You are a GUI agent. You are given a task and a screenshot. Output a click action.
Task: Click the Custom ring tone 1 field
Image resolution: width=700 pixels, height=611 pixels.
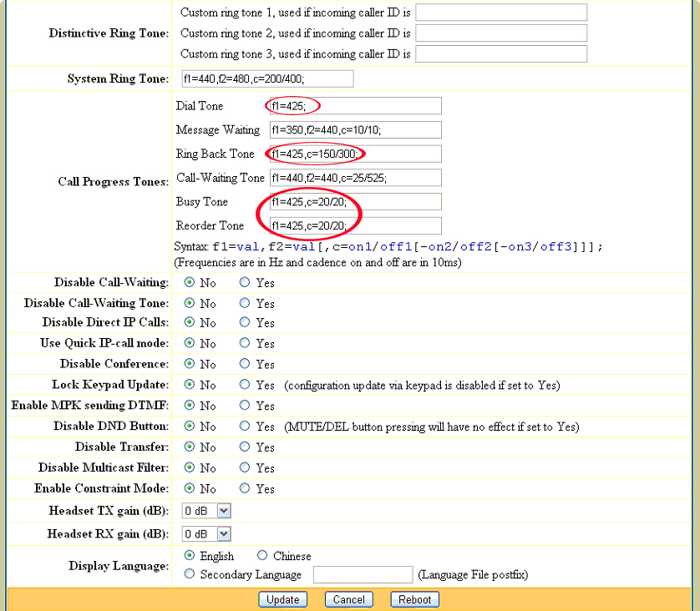501,12
